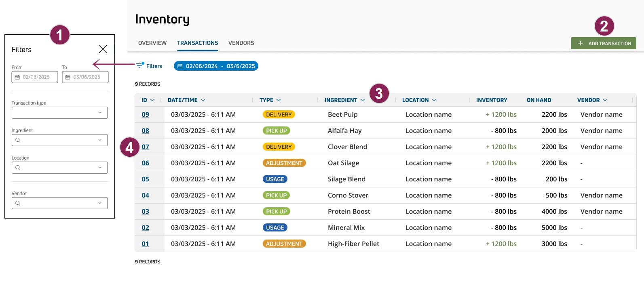Open transaction ID 07 link
This screenshot has width=644, height=286.
coord(146,147)
